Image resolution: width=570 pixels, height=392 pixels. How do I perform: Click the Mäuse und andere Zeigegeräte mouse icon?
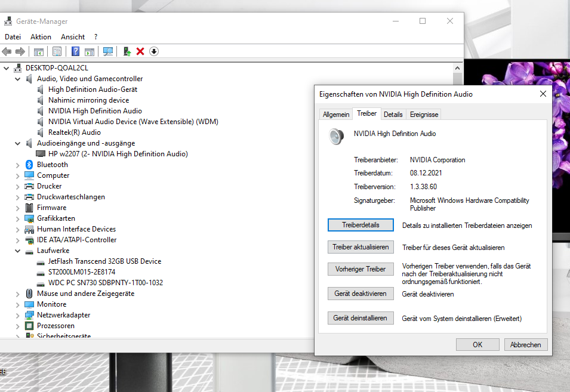[x=29, y=294]
